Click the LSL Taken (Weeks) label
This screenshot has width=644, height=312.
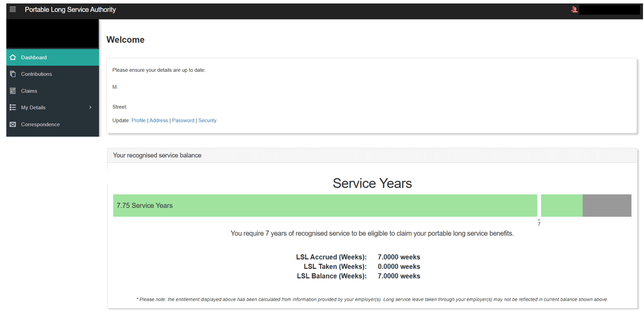tap(335, 266)
